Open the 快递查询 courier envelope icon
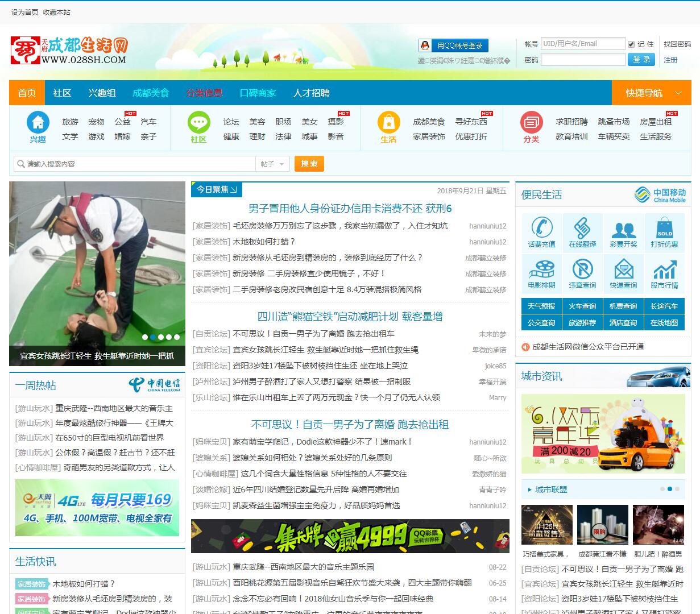This screenshot has width=700, height=614. pos(623,269)
